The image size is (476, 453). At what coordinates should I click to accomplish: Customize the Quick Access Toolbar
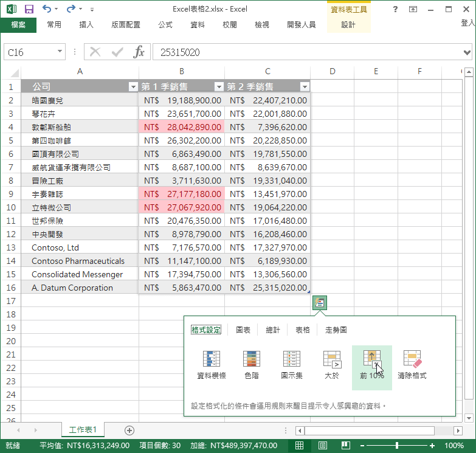point(92,9)
